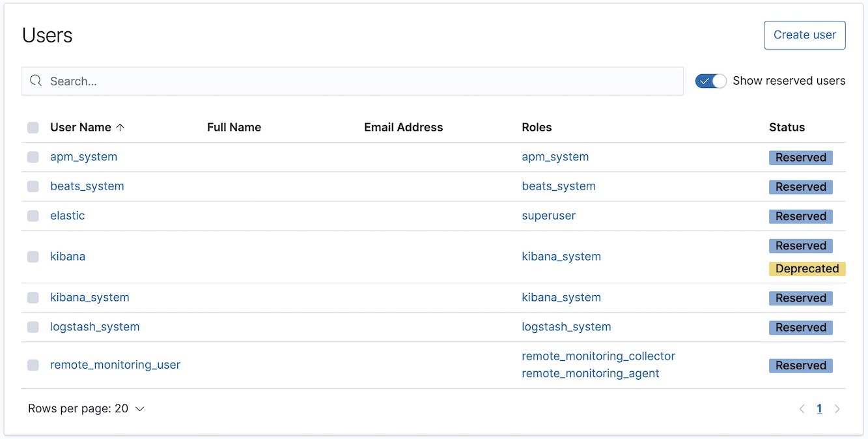Viewport: 868px width, 439px height.
Task: Open logstash_system user details
Action: [x=94, y=326]
